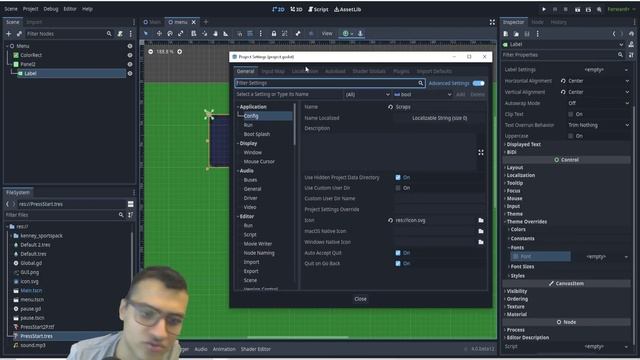Viewport: 640px width, 360px height.
Task: Add a new node in Scene dock
Action: pyautogui.click(x=9, y=34)
